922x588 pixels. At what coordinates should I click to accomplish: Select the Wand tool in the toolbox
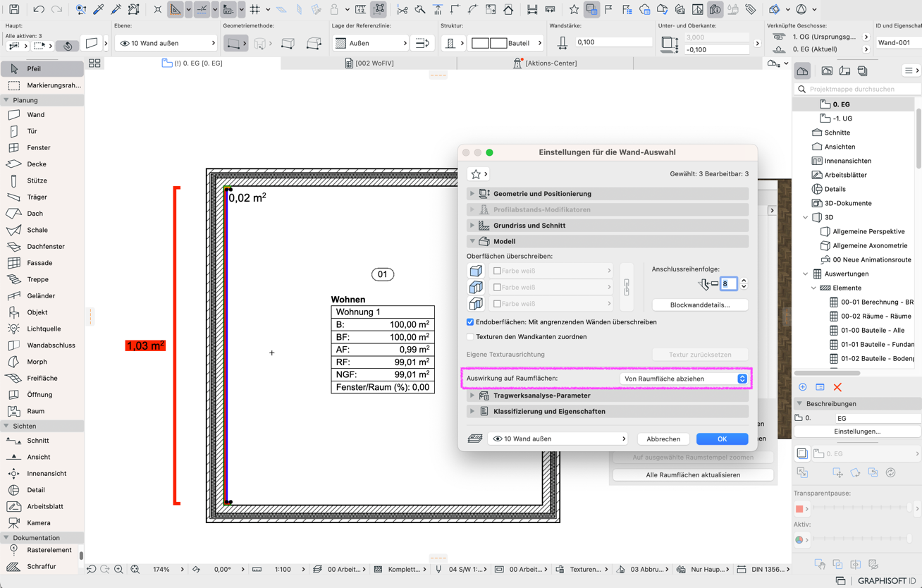pyautogui.click(x=42, y=115)
